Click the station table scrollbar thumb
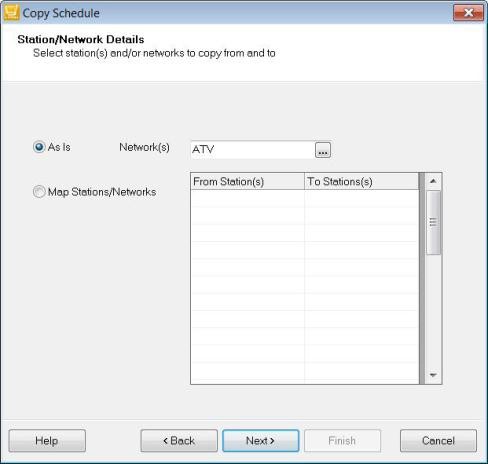This screenshot has width=488, height=464. pyautogui.click(x=433, y=223)
